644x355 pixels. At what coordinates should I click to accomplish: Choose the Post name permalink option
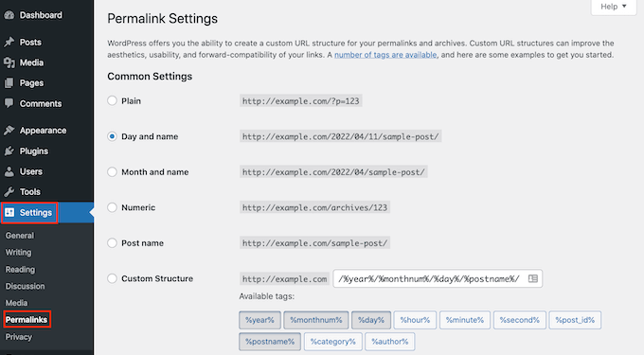112,243
